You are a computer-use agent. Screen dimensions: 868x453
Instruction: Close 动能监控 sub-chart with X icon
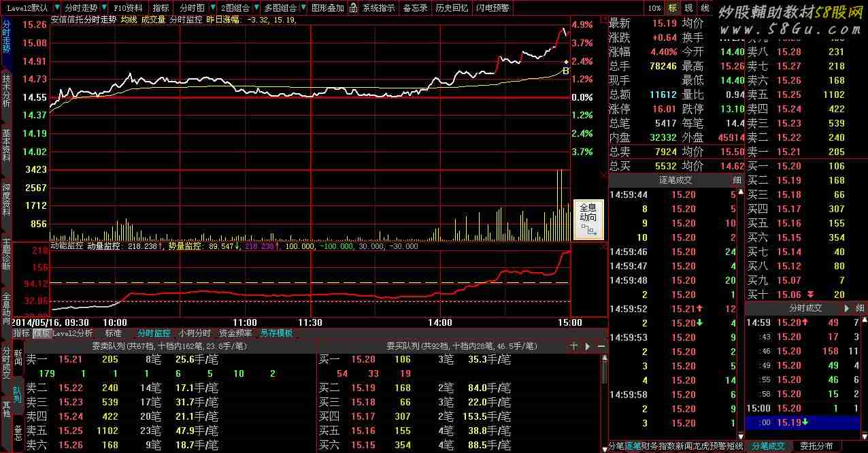(x=603, y=247)
